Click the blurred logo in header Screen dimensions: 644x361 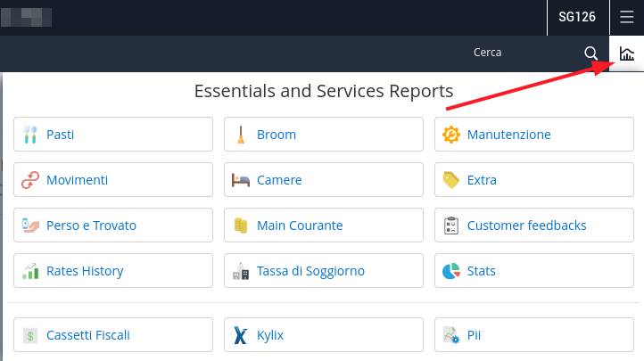[x=26, y=17]
